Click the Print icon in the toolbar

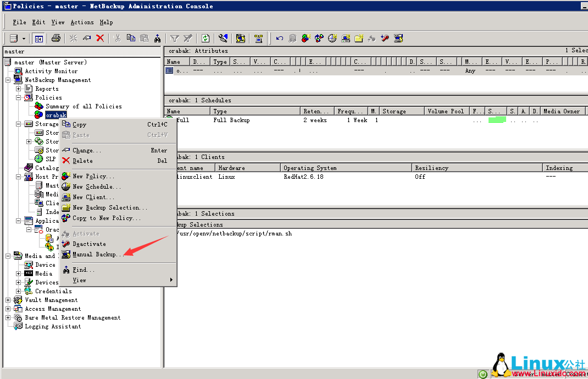tap(56, 38)
